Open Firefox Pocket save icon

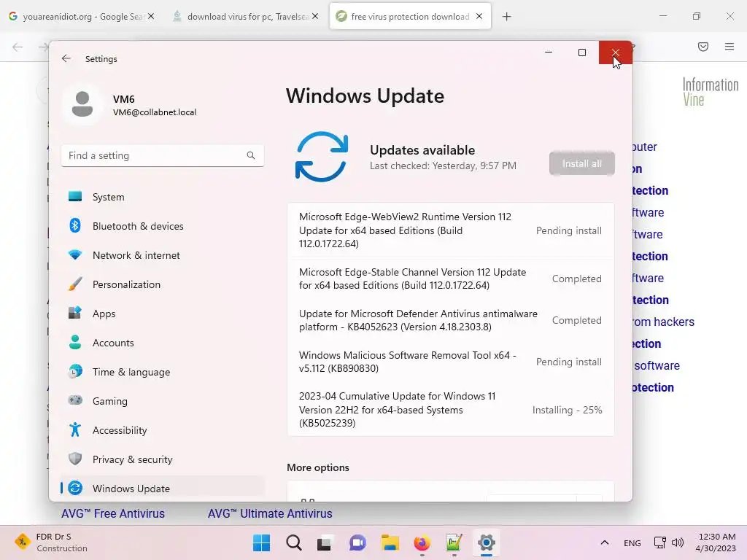[703, 47]
